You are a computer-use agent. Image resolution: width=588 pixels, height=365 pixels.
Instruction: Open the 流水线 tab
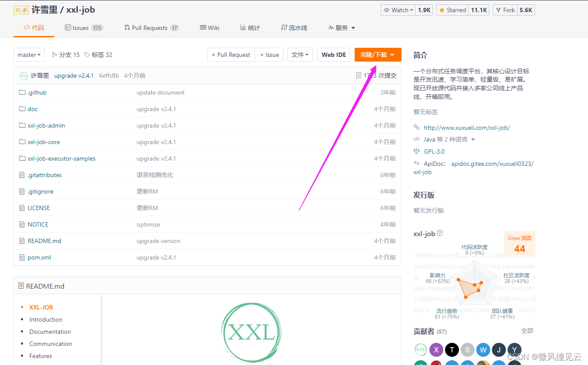tap(294, 28)
